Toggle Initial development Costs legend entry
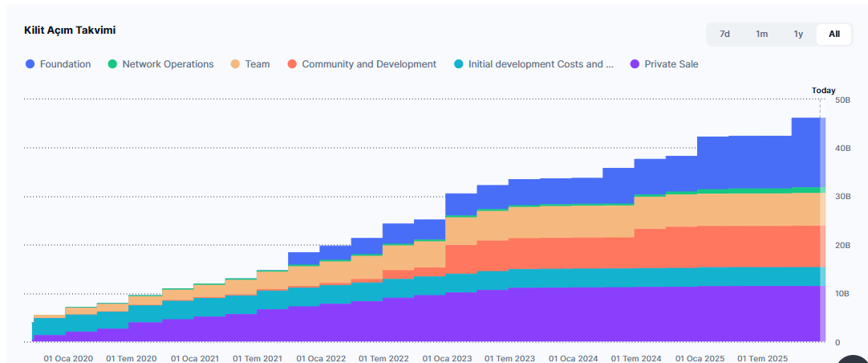 (540, 64)
